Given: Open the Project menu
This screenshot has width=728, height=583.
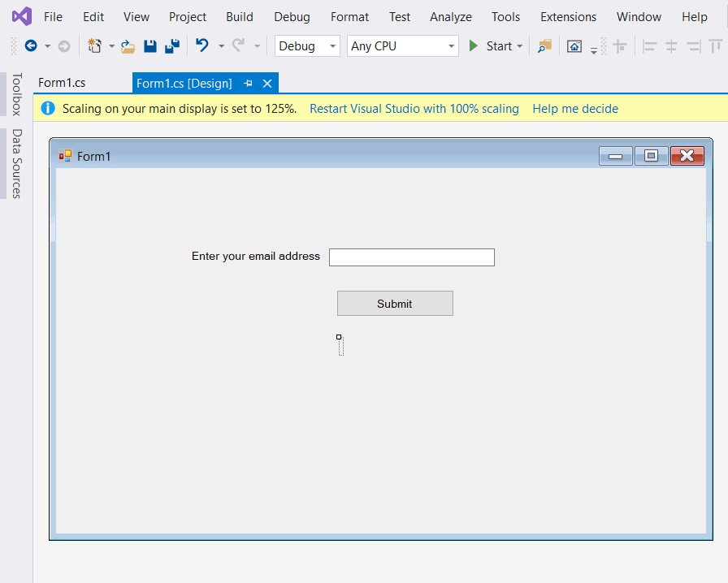Looking at the screenshot, I should pos(188,17).
